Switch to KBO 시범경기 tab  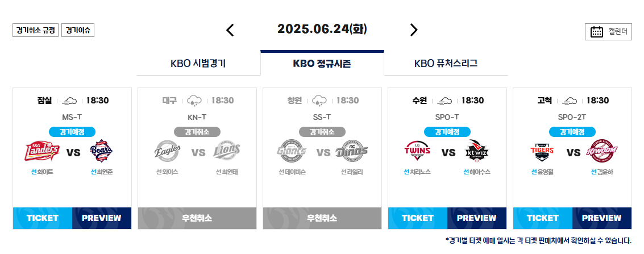click(198, 64)
